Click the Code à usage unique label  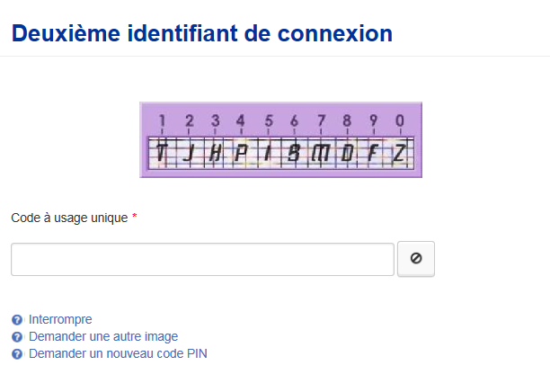point(69,218)
